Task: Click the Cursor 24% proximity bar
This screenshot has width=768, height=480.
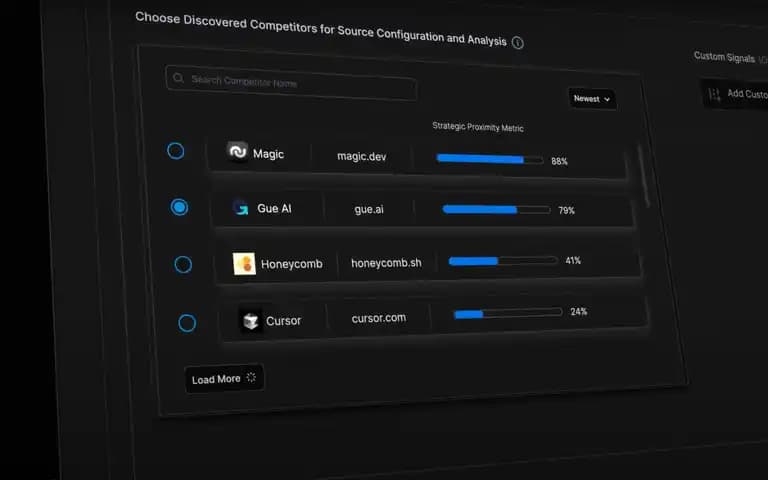Action: 508,313
